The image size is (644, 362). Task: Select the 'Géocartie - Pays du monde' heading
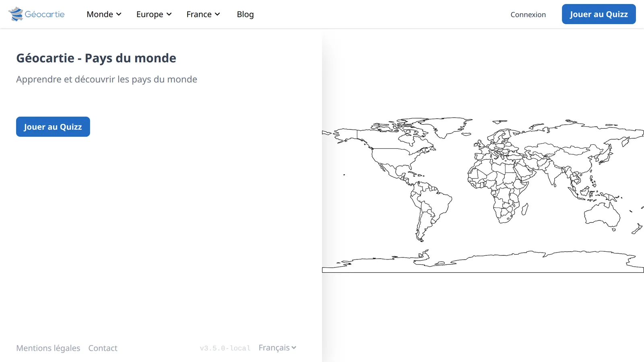pyautogui.click(x=96, y=58)
